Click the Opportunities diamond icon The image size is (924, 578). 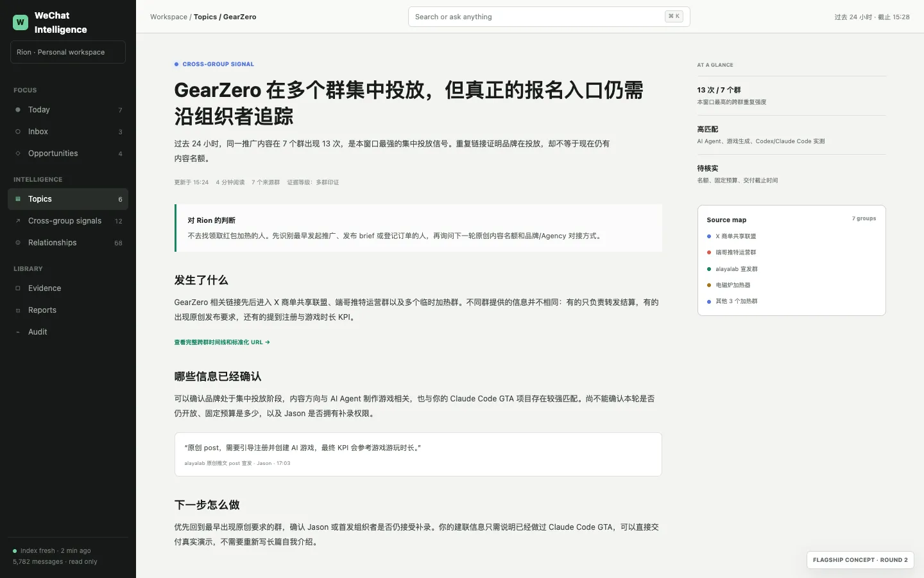click(18, 153)
